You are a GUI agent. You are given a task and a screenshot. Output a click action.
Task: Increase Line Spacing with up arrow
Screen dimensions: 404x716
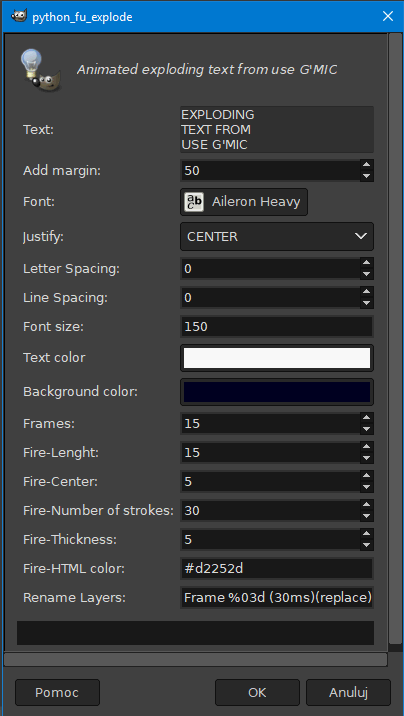click(x=366, y=292)
